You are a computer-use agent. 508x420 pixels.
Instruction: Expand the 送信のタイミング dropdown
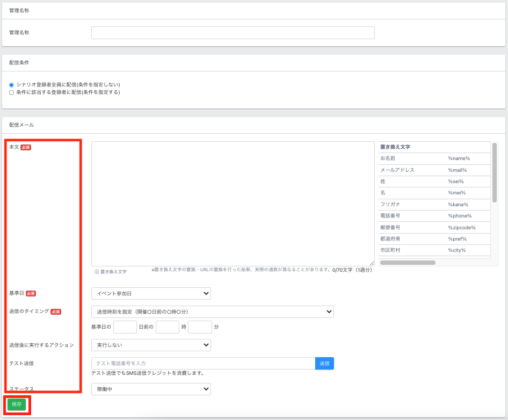coord(212,312)
